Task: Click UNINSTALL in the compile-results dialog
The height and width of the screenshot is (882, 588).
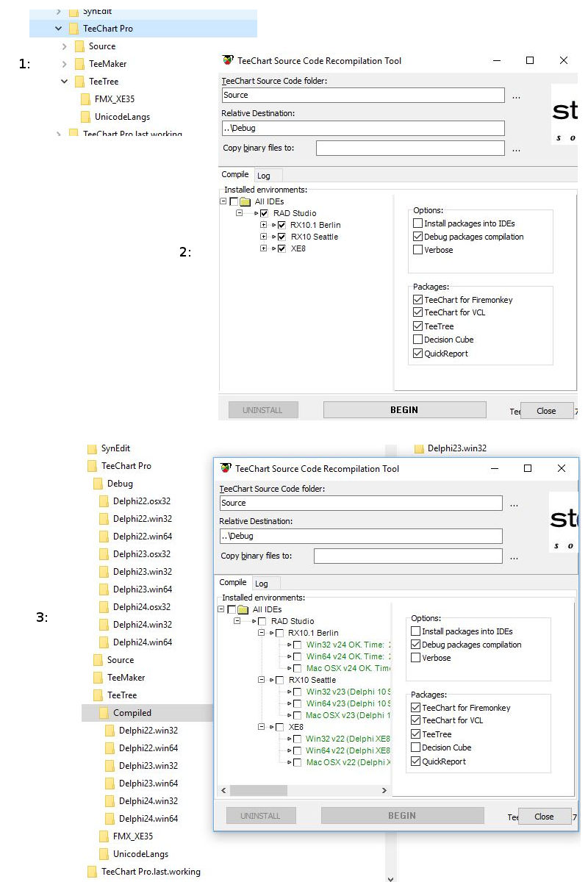Action: [261, 815]
